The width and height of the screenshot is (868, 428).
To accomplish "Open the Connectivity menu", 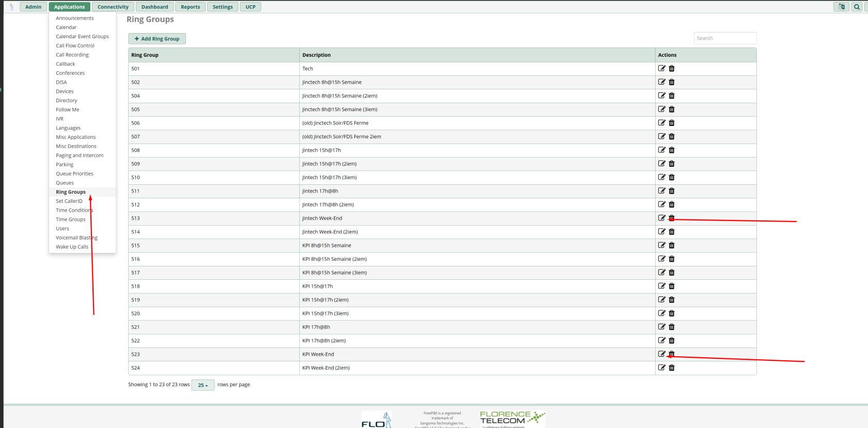I will pos(113,7).
